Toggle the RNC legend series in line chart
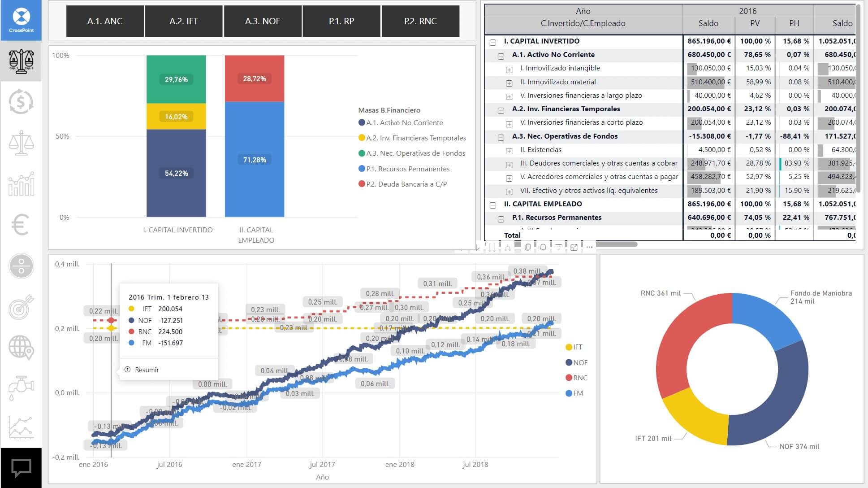Image resolution: width=868 pixels, height=488 pixels. (577, 378)
